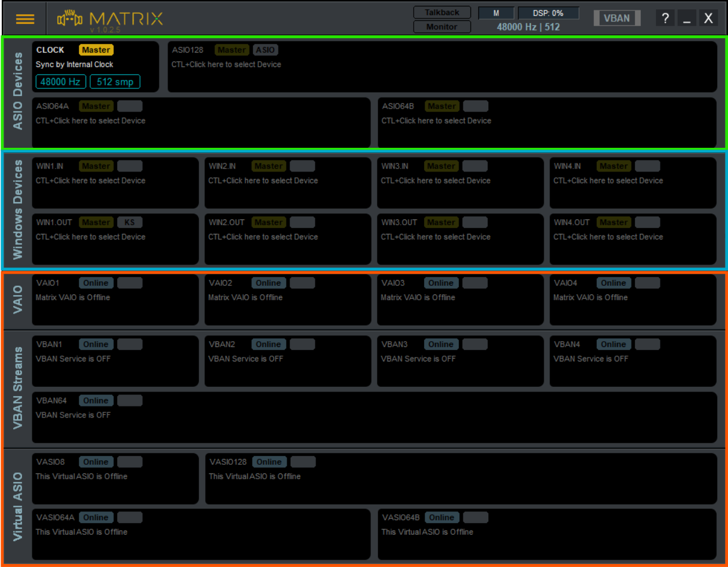Click the M master mute indicator
This screenshot has height=567, width=728.
pyautogui.click(x=496, y=12)
